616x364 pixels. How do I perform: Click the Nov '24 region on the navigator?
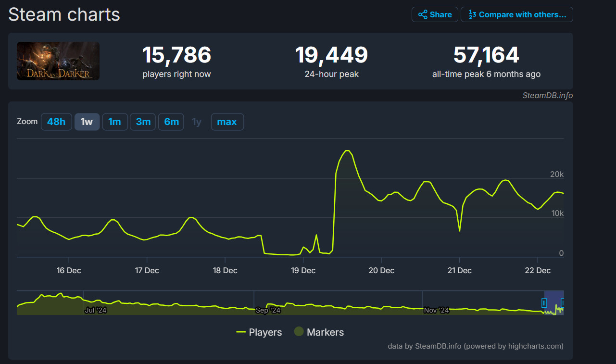436,310
